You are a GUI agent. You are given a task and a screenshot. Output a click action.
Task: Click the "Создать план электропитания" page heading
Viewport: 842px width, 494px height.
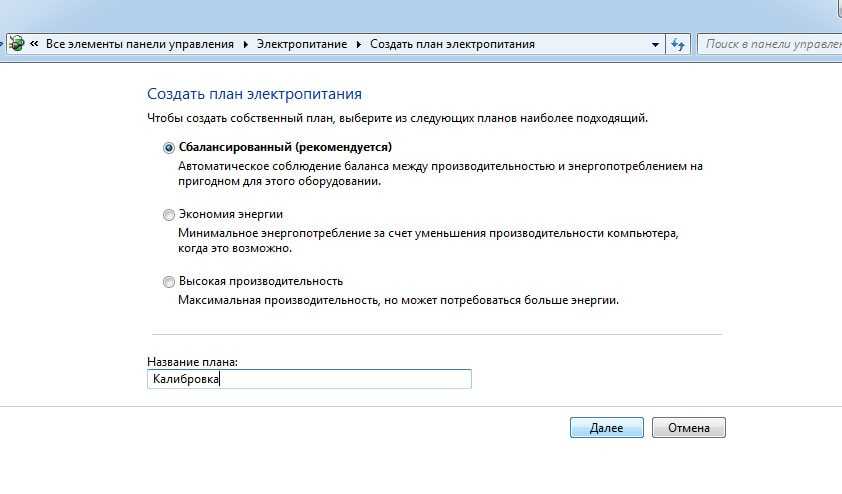click(254, 94)
